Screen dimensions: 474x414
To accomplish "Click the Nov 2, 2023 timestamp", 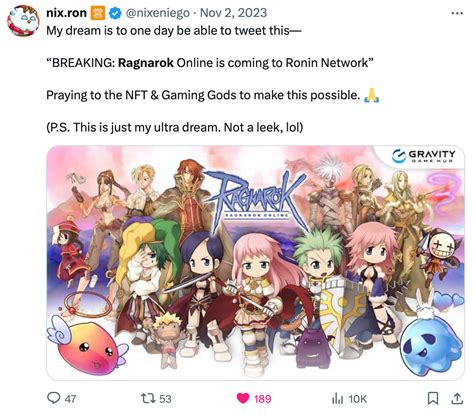I will 233,13.
